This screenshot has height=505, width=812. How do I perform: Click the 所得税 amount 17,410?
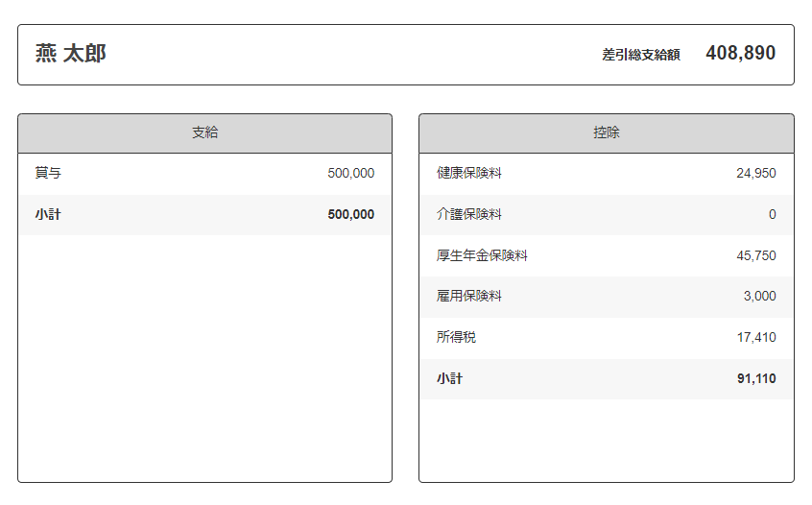pyautogui.click(x=756, y=337)
